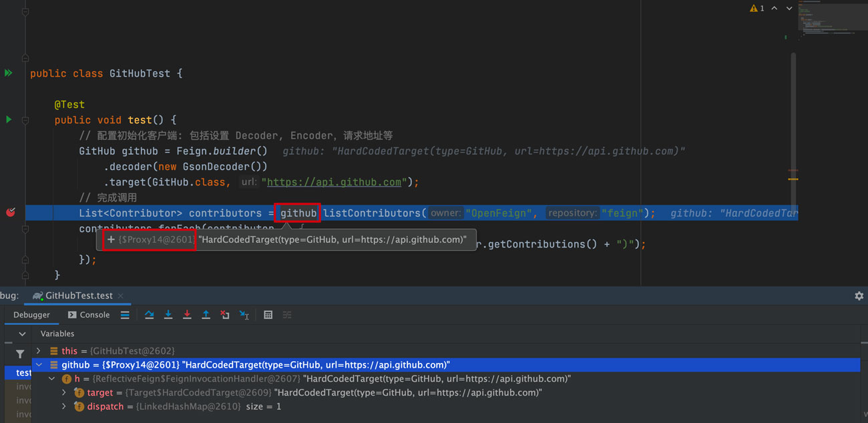Go to previous highlighted error arrow
This screenshot has width=868, height=423.
(775, 8)
